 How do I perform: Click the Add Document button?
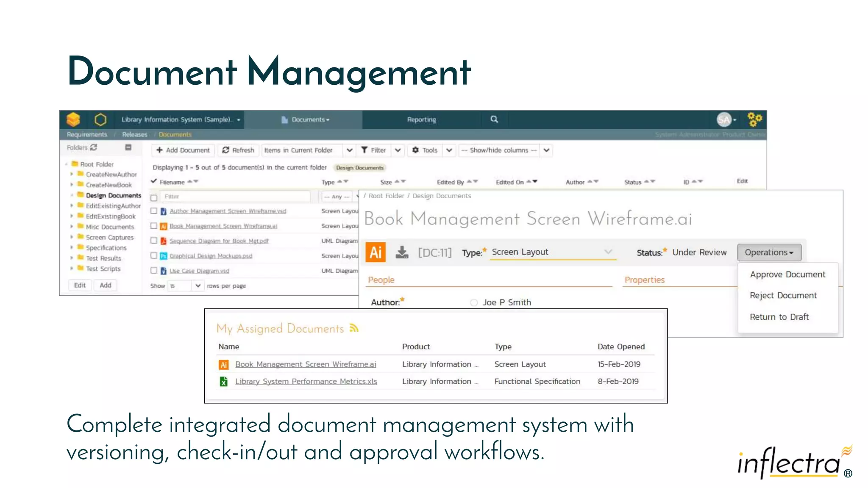(183, 150)
